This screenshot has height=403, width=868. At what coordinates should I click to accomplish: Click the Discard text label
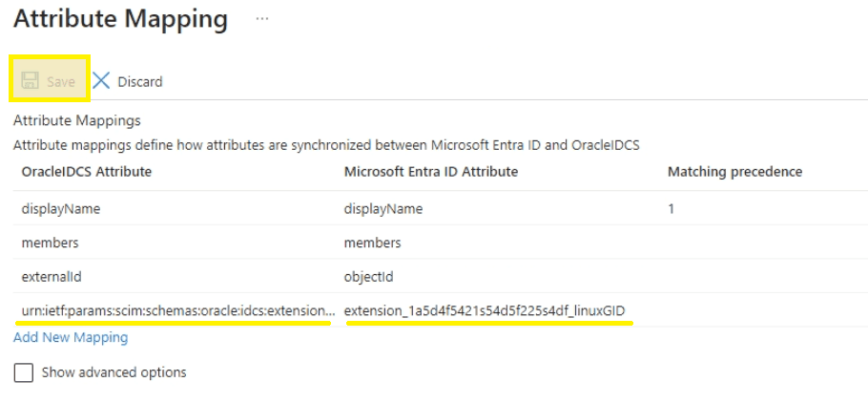coord(139,82)
